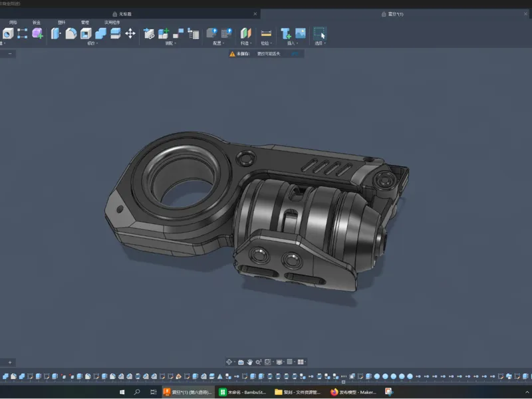Expand the 装配 dropdown menu
Viewport: 532px width, 399px height.
coord(171,43)
